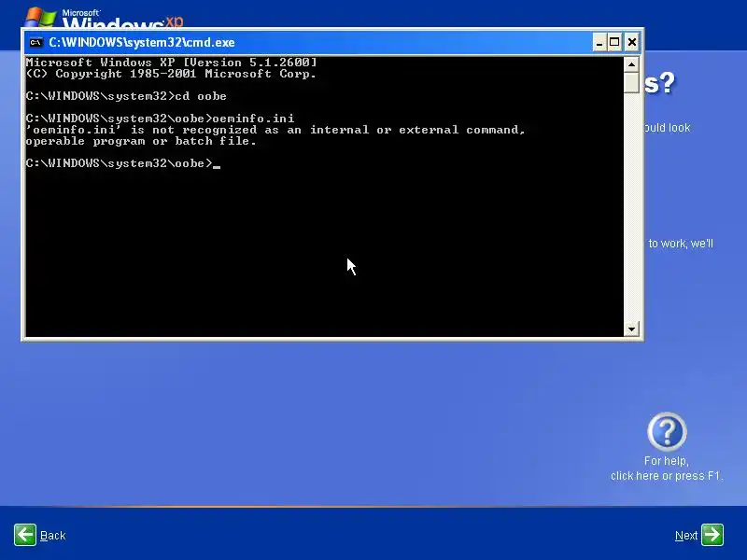Screen dimensions: 747x560
Task: Click 'operable program or batch file.' text
Action: point(141,141)
